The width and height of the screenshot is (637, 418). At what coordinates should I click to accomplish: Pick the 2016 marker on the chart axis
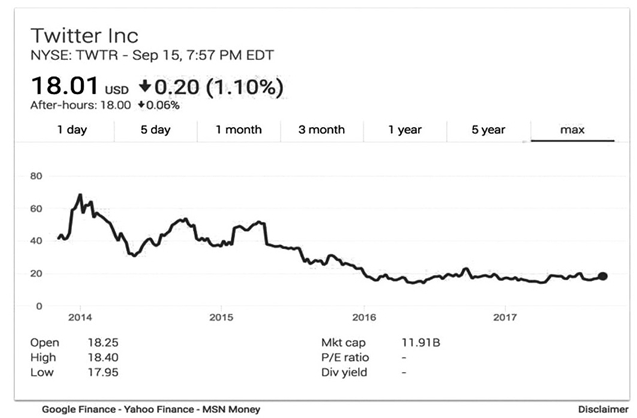pyautogui.click(x=363, y=317)
